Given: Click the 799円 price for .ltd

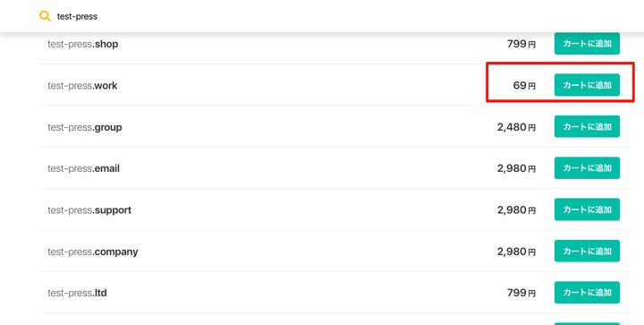Looking at the screenshot, I should (x=521, y=293).
